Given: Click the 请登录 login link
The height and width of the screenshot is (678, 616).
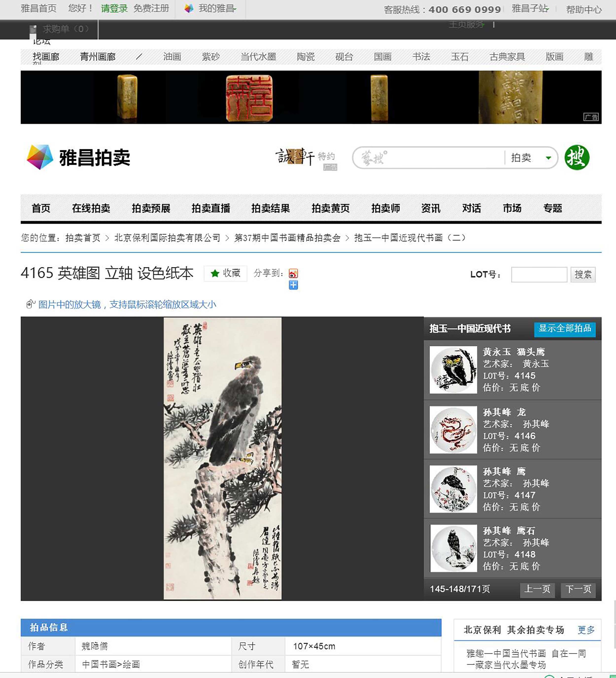Looking at the screenshot, I should (114, 8).
